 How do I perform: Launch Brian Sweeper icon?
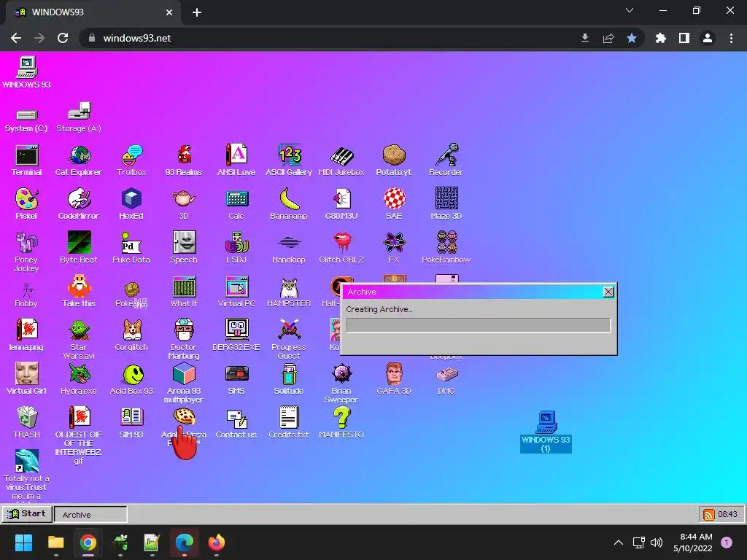coord(341,383)
